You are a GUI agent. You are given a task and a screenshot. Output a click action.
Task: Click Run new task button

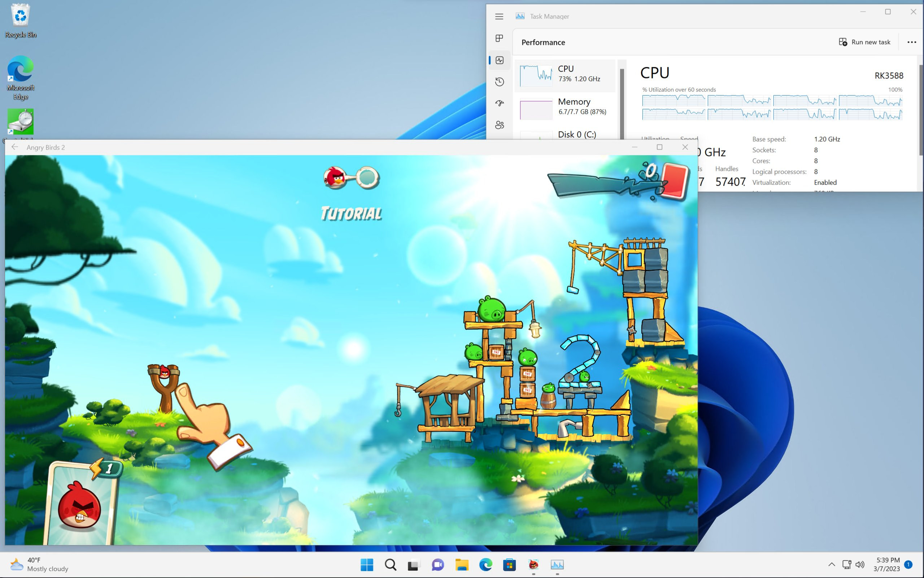[x=864, y=42]
